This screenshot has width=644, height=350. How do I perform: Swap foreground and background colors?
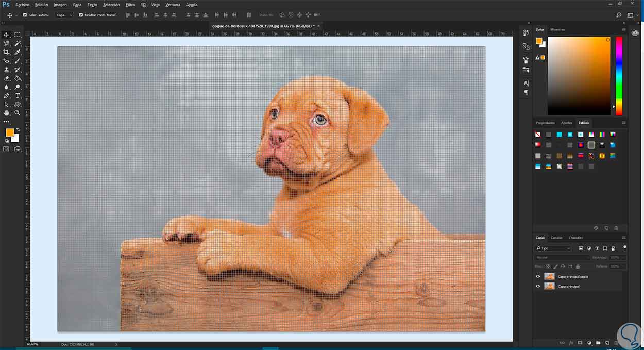point(18,129)
